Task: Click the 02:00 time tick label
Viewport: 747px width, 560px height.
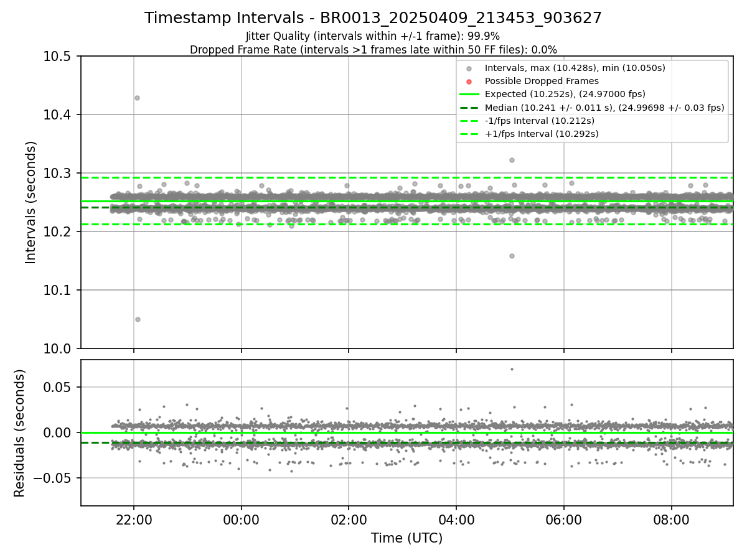Action: point(349,520)
